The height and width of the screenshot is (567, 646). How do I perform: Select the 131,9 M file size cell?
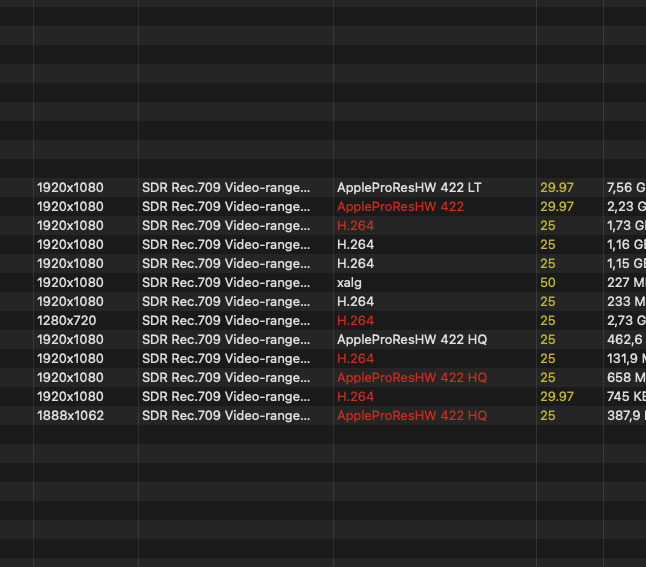click(x=625, y=358)
